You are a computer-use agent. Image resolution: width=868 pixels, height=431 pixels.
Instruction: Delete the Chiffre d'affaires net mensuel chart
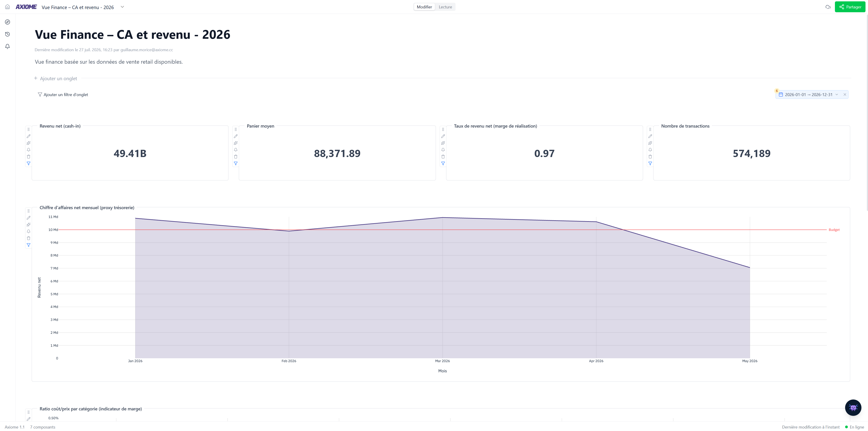pyautogui.click(x=28, y=238)
